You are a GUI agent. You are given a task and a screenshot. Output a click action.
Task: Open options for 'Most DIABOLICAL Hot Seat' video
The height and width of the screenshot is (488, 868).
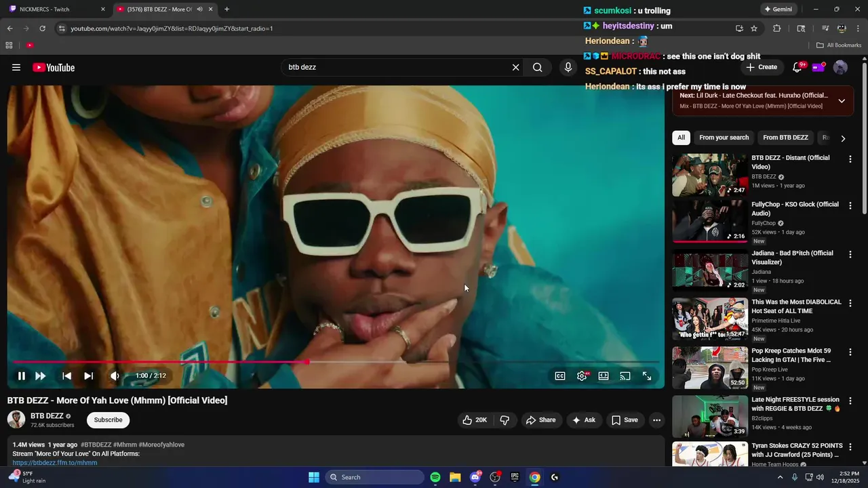click(850, 304)
